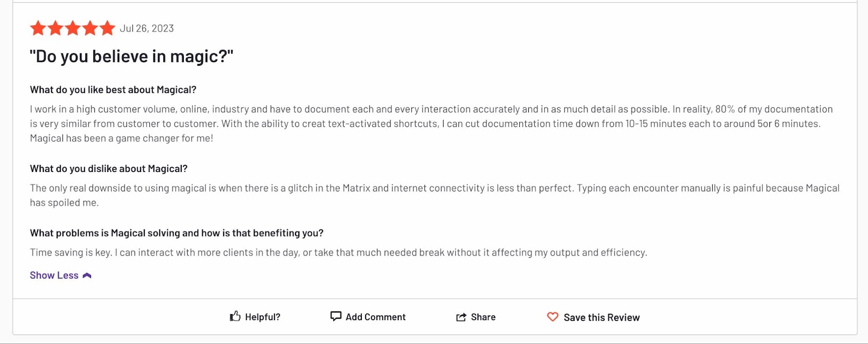The image size is (868, 344).
Task: Click the thumbs-up Helpful icon
Action: point(235,316)
